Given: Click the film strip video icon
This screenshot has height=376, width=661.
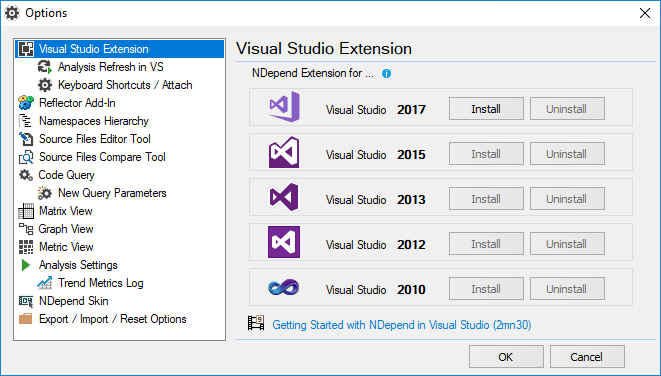Looking at the screenshot, I should [x=256, y=323].
